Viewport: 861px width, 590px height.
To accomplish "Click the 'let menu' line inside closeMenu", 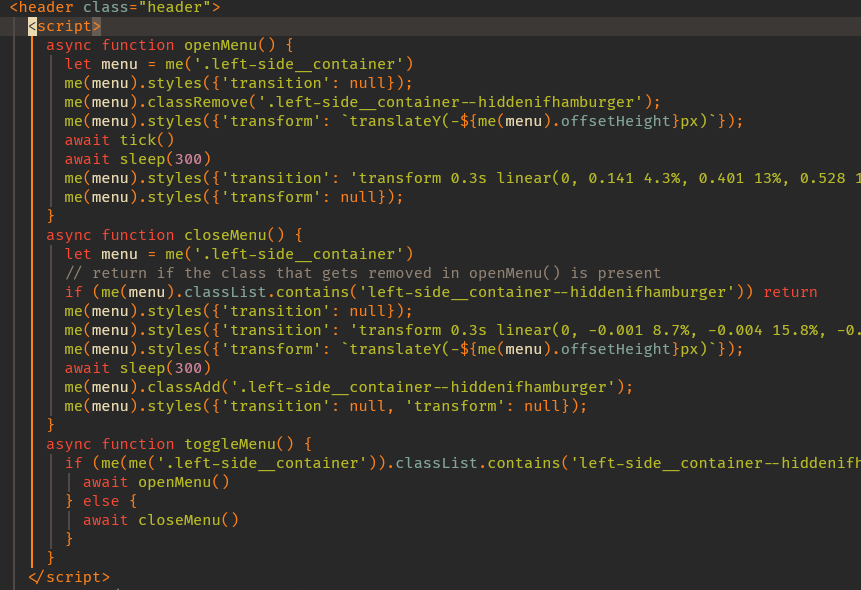I will coord(239,254).
